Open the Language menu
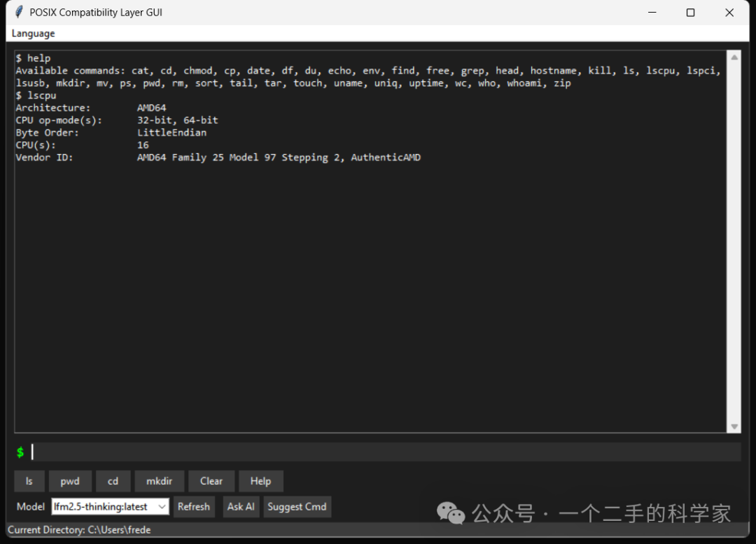The height and width of the screenshot is (544, 756). [x=34, y=34]
